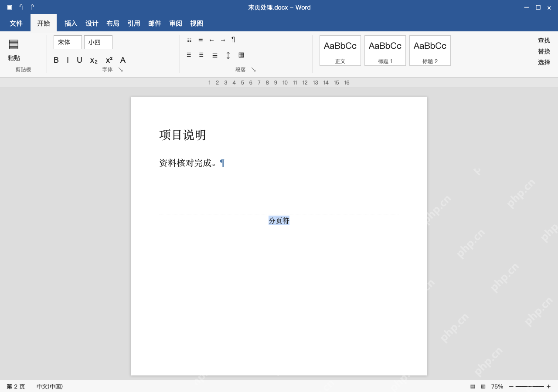Image resolution: width=558 pixels, height=392 pixels.
Task: Apply the 正文 (Normal) style
Action: [340, 51]
